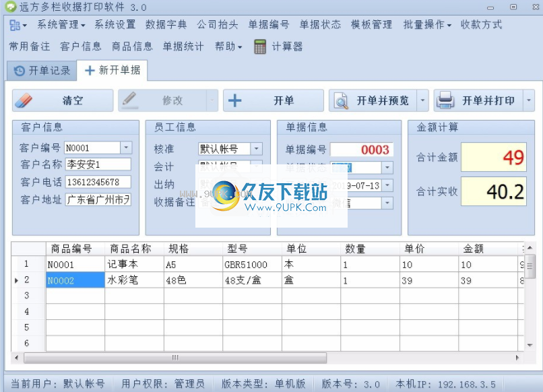543x392 pixels.
Task: Click the printer icon on 开单并打印
Action: (x=445, y=100)
